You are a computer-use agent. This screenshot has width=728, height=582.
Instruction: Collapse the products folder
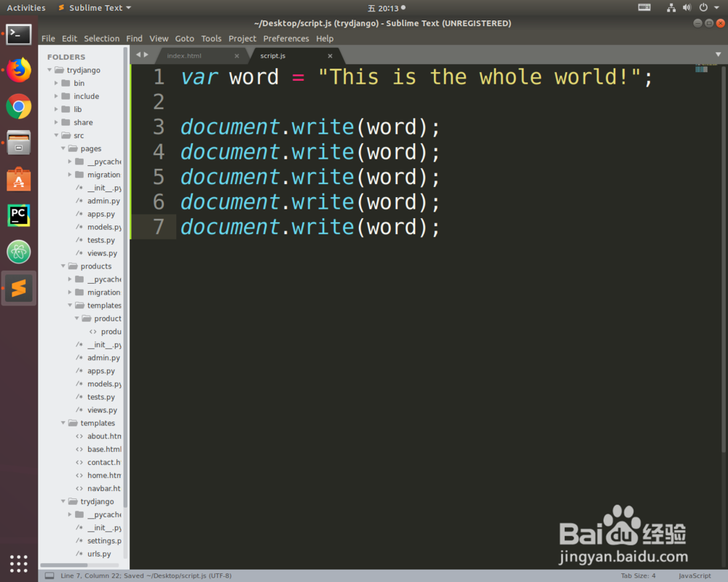63,266
